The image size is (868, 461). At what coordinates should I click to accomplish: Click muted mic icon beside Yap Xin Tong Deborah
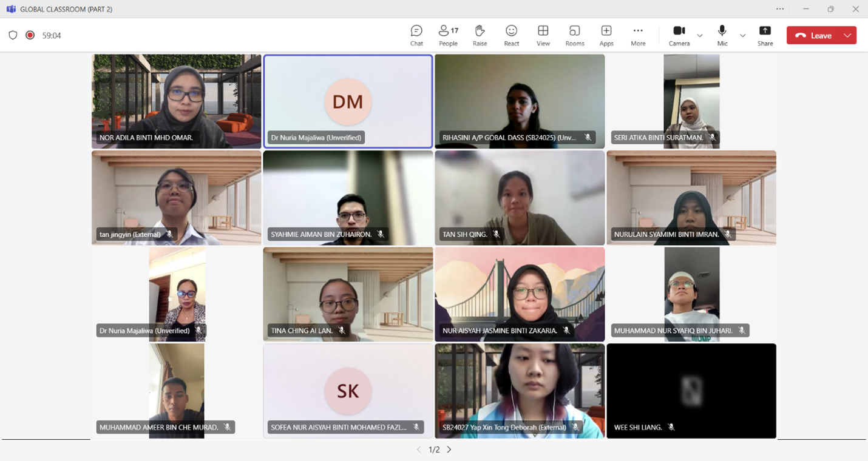[575, 427]
